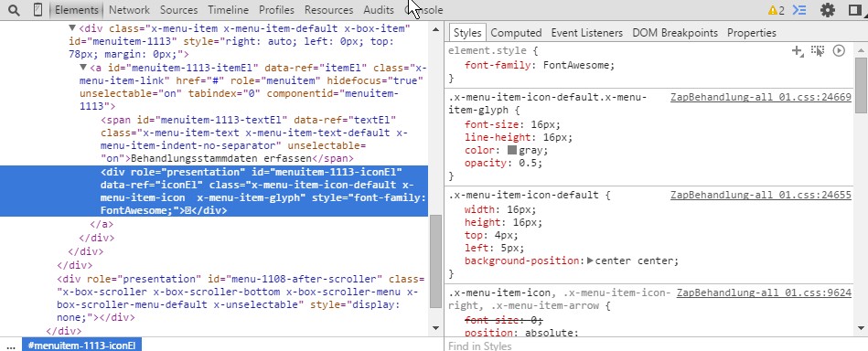Switch to the Computed sidebar tab
868x351 pixels.
(x=516, y=33)
